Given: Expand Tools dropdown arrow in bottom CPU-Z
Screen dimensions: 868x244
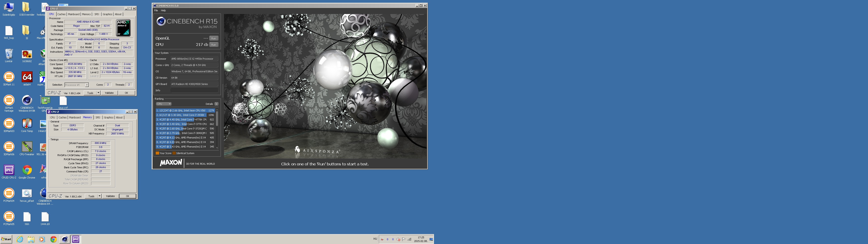Looking at the screenshot, I should tap(99, 196).
